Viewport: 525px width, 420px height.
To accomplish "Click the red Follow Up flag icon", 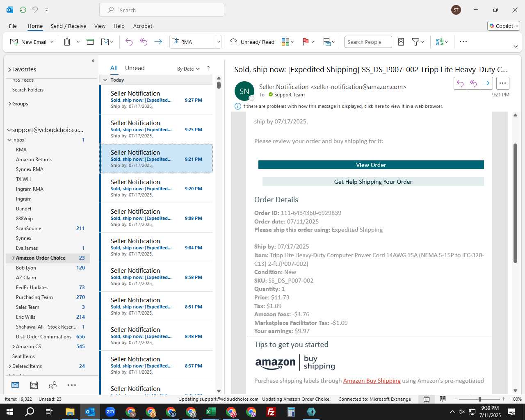I will tap(306, 42).
